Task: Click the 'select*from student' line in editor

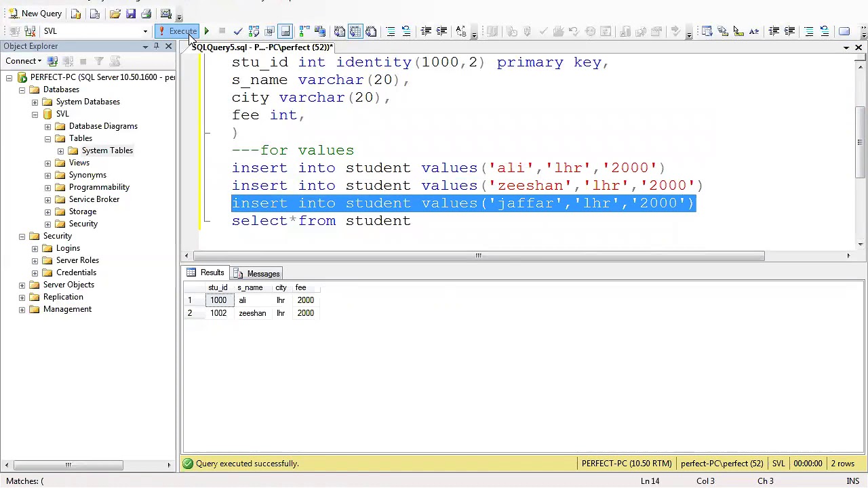Action: [321, 221]
